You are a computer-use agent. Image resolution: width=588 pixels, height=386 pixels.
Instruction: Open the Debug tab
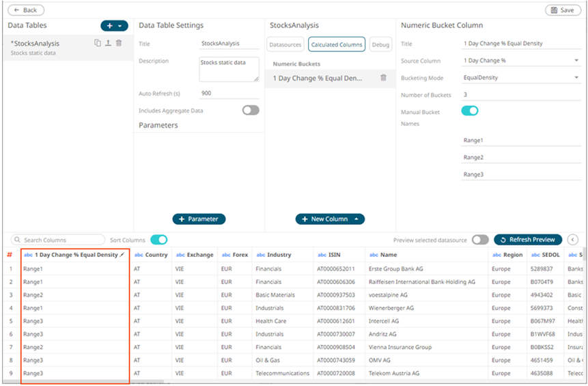pyautogui.click(x=380, y=44)
